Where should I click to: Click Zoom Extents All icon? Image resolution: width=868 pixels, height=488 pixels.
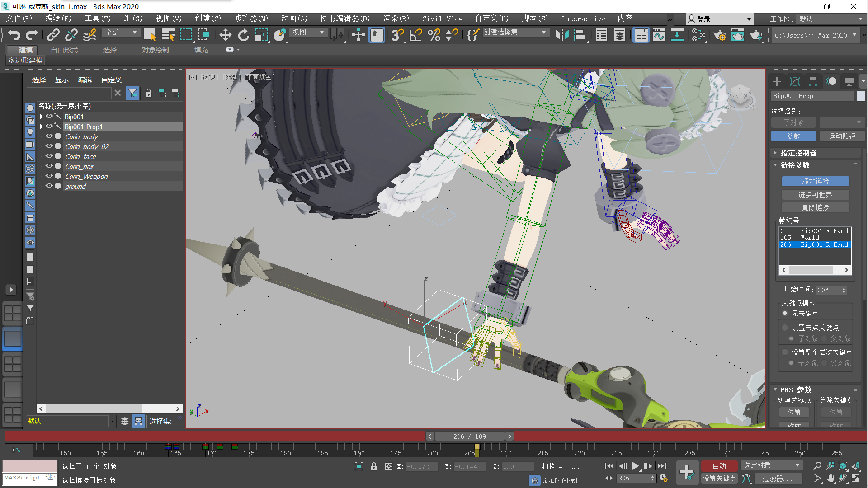point(856,466)
